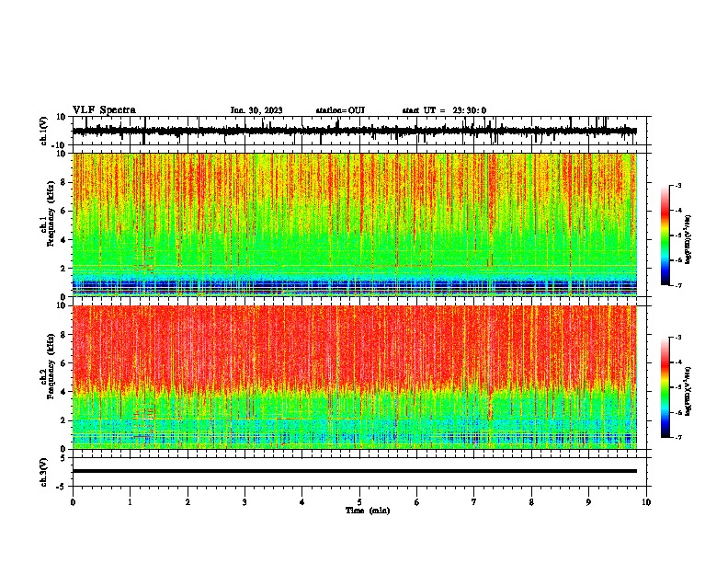Click the '-3' label of ch.1 color bar
Image resolution: width=728 pixels, height=563 pixels.
click(677, 186)
